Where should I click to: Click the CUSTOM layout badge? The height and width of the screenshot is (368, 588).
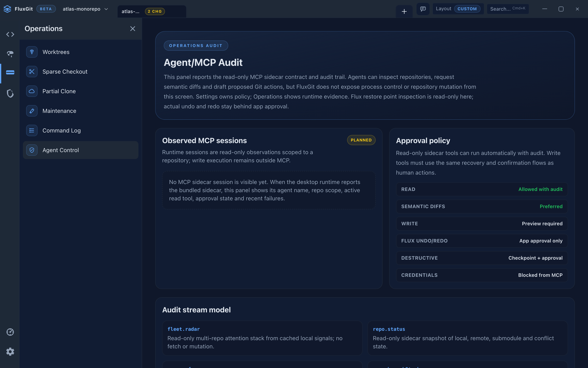click(467, 9)
